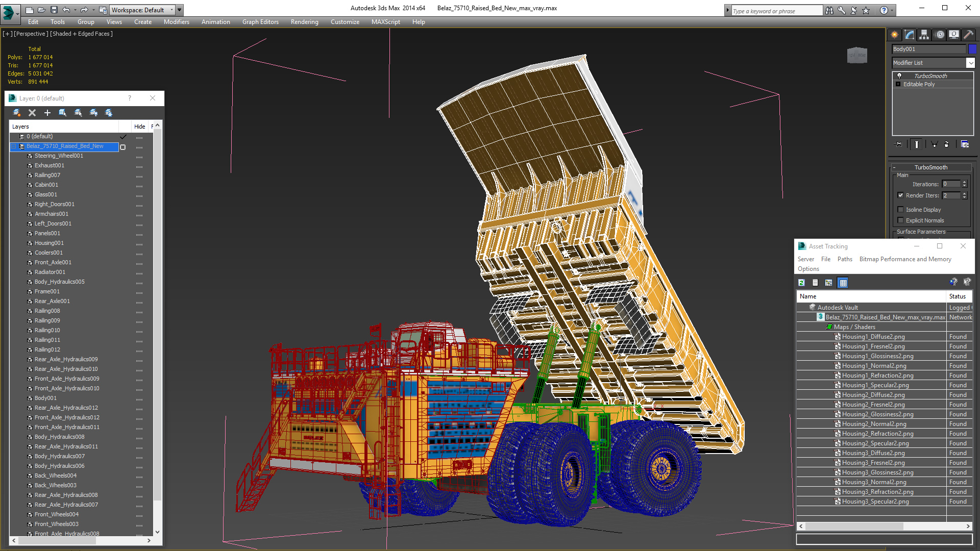Viewport: 980px width, 551px height.
Task: Open the Hierarchy command panel tab
Action: [x=924, y=35]
